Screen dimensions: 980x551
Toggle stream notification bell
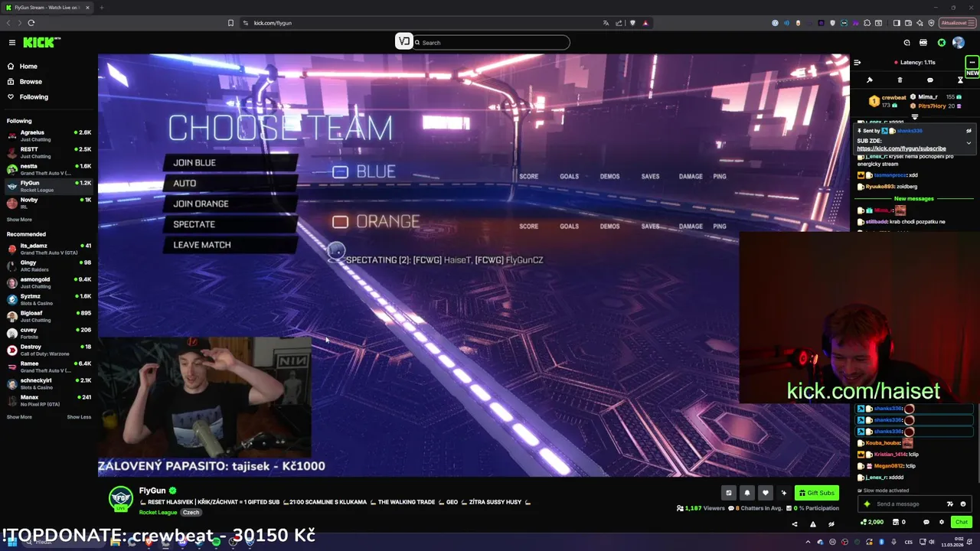tap(747, 493)
